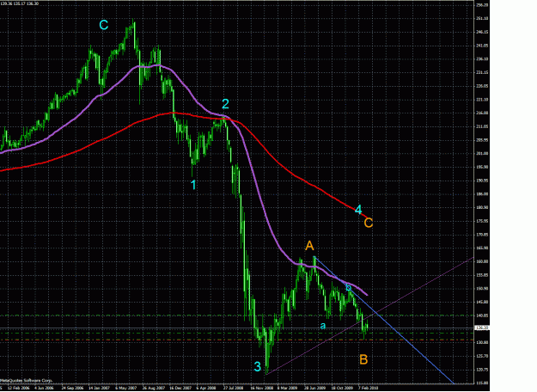Click the 251.10 price axis label
Image resolution: width=537 pixels, height=392 pixels.
482,19
